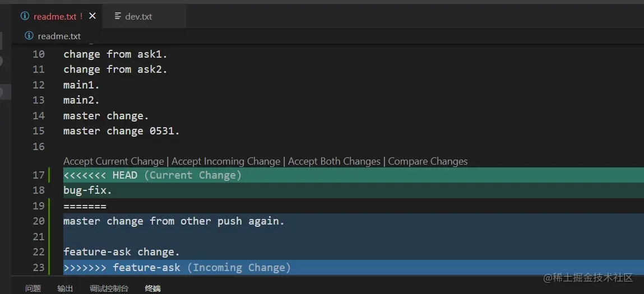Select the readme.txt tab title
Viewport: 644px width, 294px height.
pos(55,16)
